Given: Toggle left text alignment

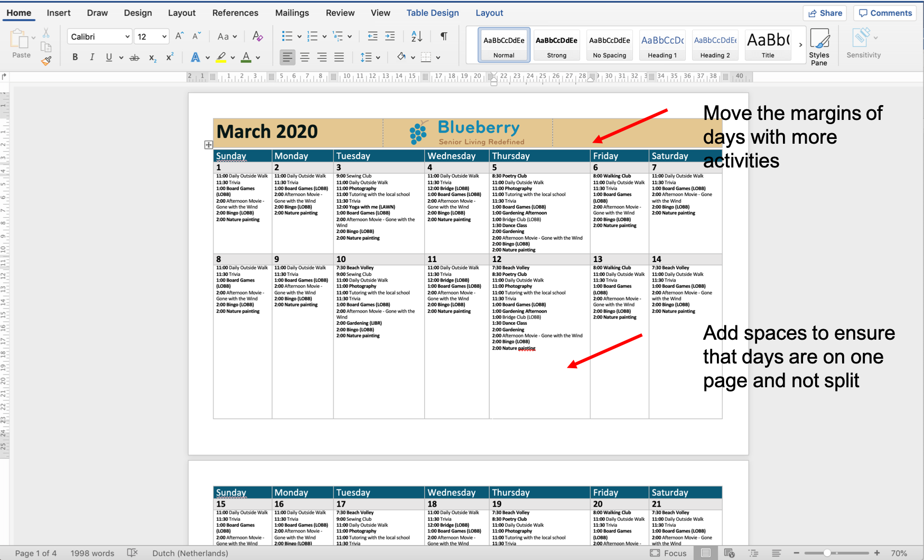Looking at the screenshot, I should pyautogui.click(x=287, y=57).
